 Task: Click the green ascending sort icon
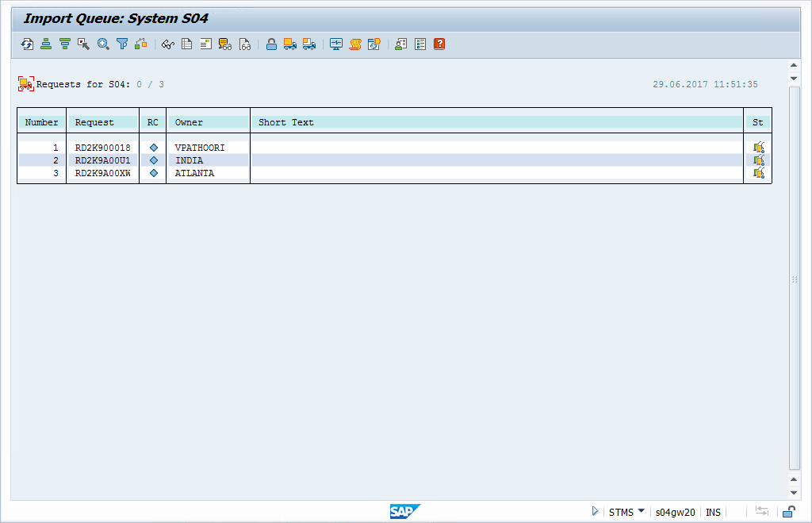click(46, 44)
